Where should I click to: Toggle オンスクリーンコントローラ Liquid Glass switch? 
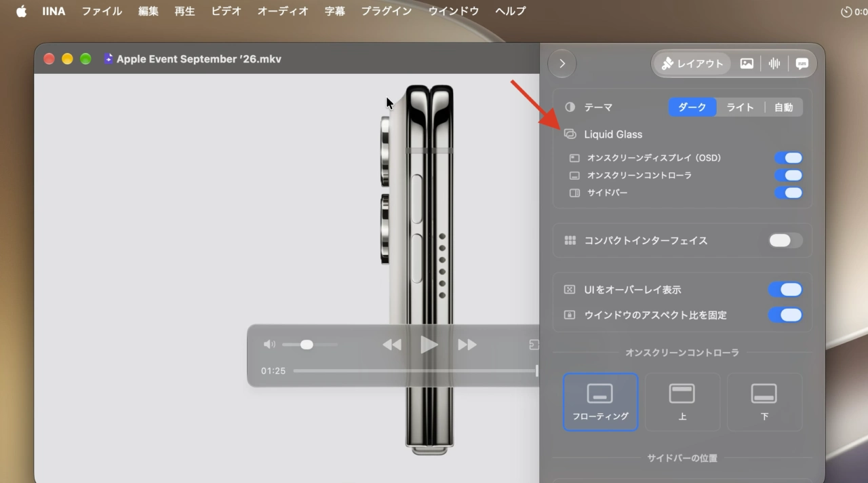tap(789, 176)
